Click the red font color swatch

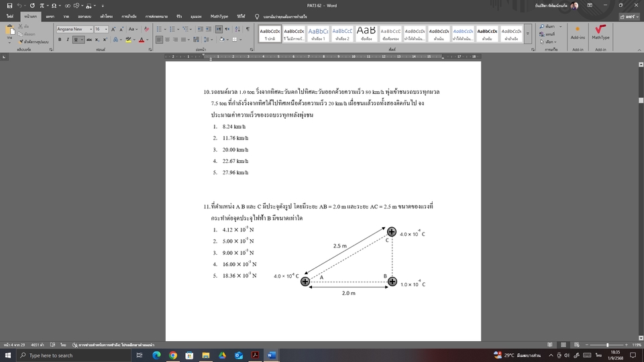(142, 40)
